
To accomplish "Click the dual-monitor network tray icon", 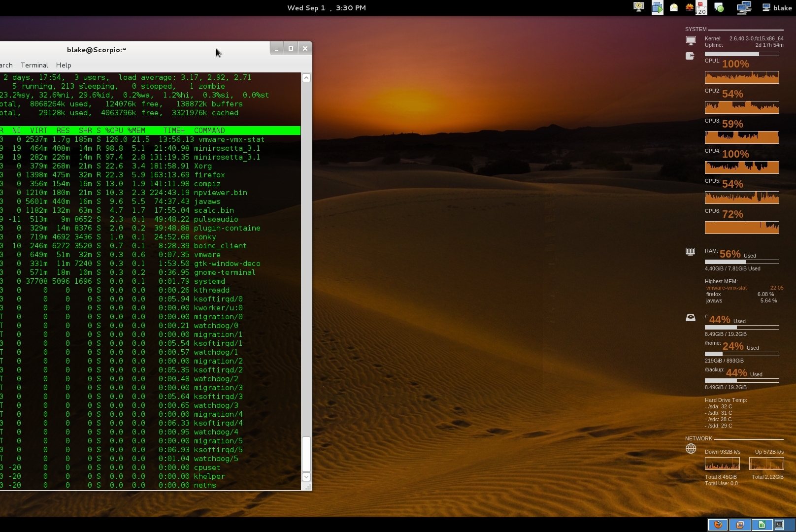I will (x=744, y=7).
